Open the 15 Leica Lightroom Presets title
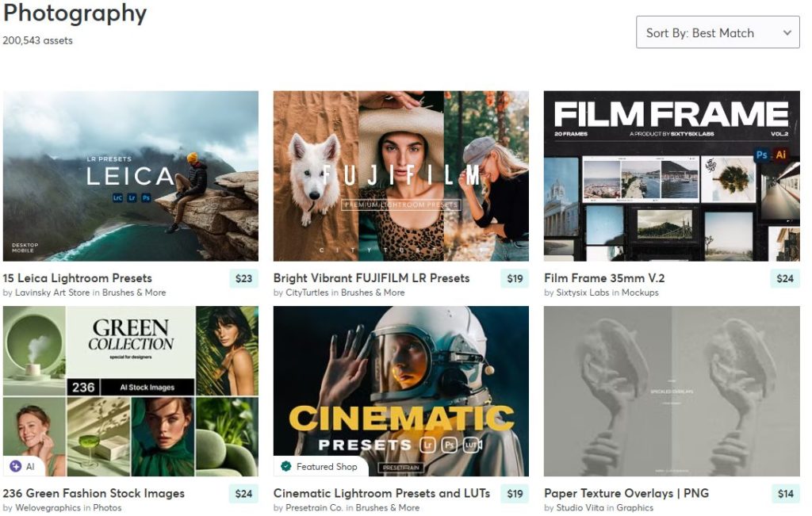This screenshot has height=516, width=812. tap(77, 278)
